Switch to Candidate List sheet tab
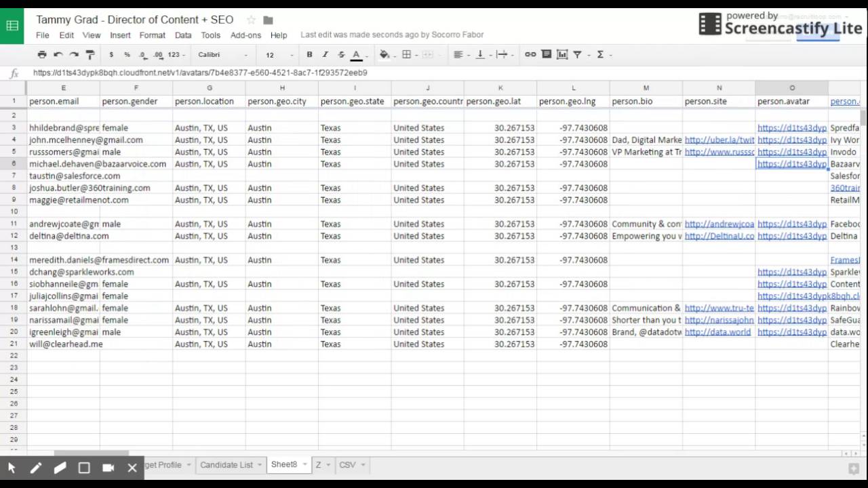Screen dimensions: 868x488 (x=226, y=465)
